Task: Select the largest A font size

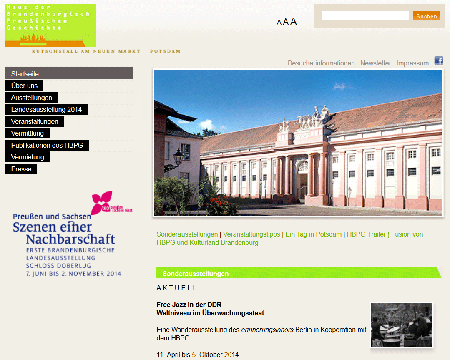Action: pos(293,22)
